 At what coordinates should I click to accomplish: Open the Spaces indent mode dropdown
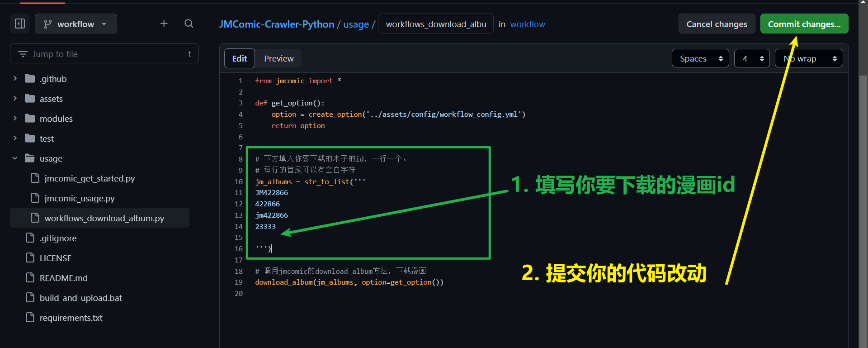pyautogui.click(x=700, y=58)
